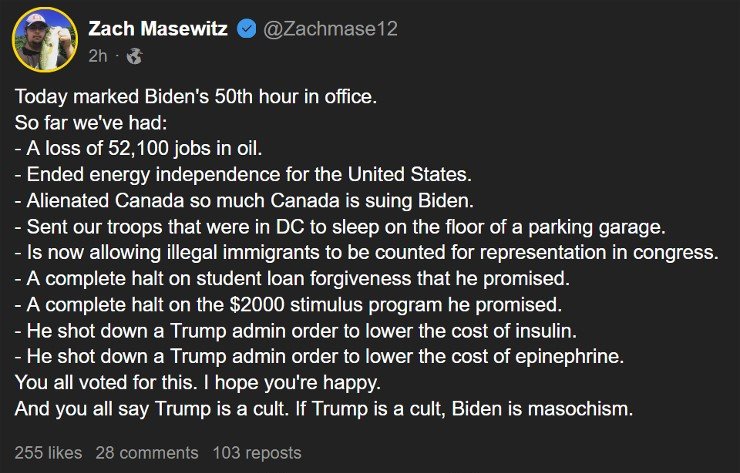The height and width of the screenshot is (473, 740).
Task: View the 255 likes list
Action: pos(48,453)
